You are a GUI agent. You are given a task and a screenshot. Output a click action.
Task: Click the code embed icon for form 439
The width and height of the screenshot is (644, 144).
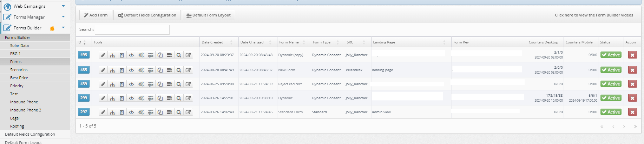click(x=131, y=84)
